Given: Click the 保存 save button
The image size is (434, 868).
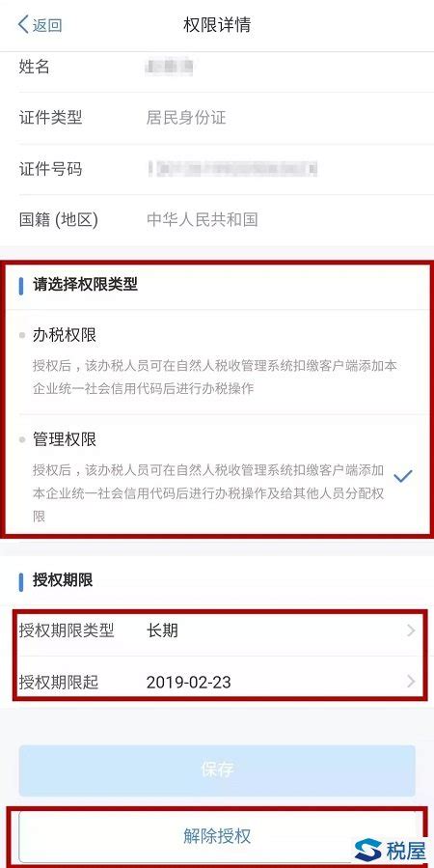Looking at the screenshot, I should pyautogui.click(x=217, y=770).
